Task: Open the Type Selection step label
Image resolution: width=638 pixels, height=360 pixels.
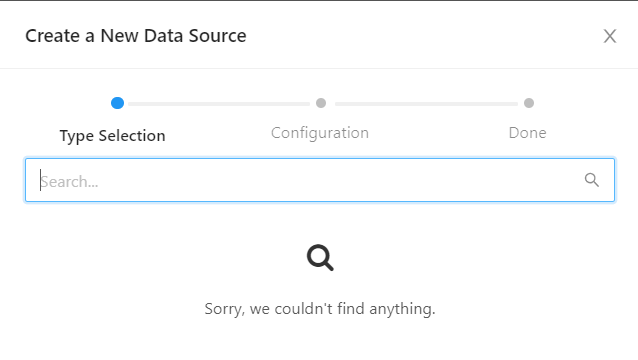Action: point(112,135)
